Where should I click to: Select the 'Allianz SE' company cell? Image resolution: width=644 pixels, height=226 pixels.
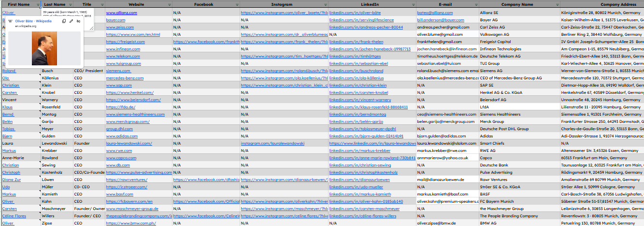pos(519,12)
